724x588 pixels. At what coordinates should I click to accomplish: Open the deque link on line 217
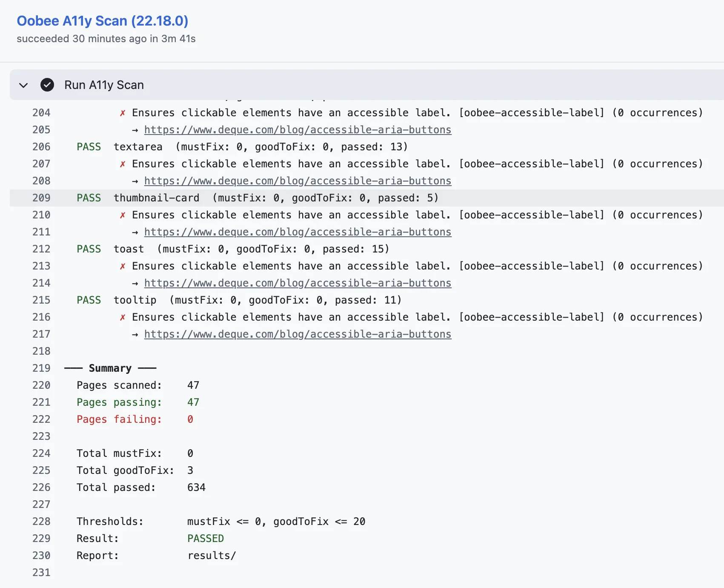298,334
